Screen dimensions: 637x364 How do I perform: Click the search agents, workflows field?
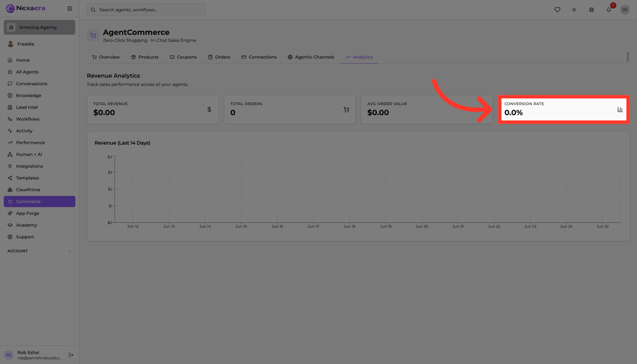point(146,10)
